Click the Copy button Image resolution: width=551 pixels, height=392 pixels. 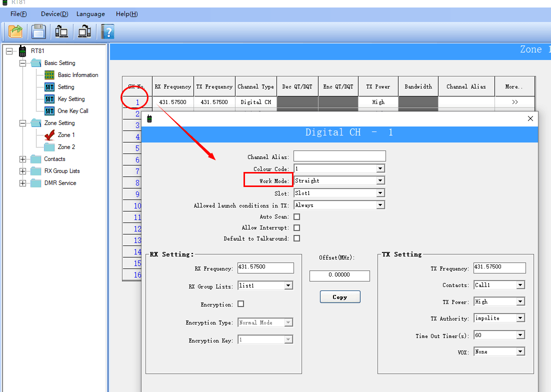click(340, 297)
